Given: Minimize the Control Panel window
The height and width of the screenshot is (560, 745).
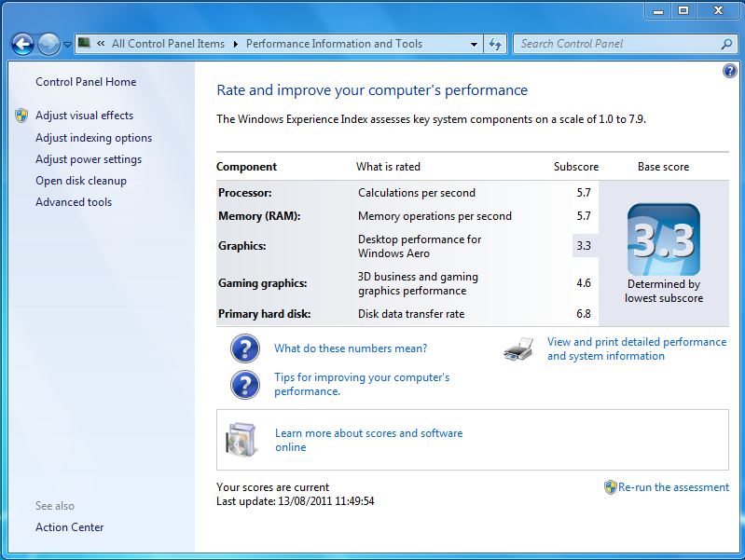Looking at the screenshot, I should coord(658,10).
